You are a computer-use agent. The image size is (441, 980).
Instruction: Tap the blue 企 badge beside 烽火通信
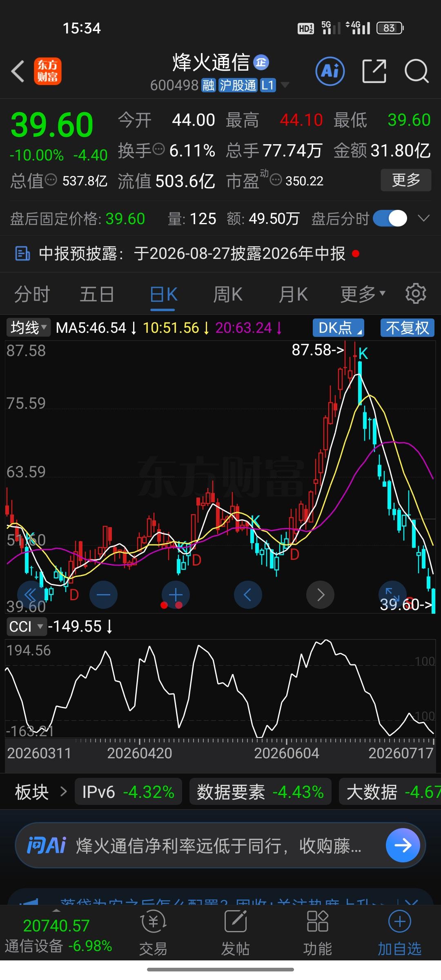(x=261, y=62)
